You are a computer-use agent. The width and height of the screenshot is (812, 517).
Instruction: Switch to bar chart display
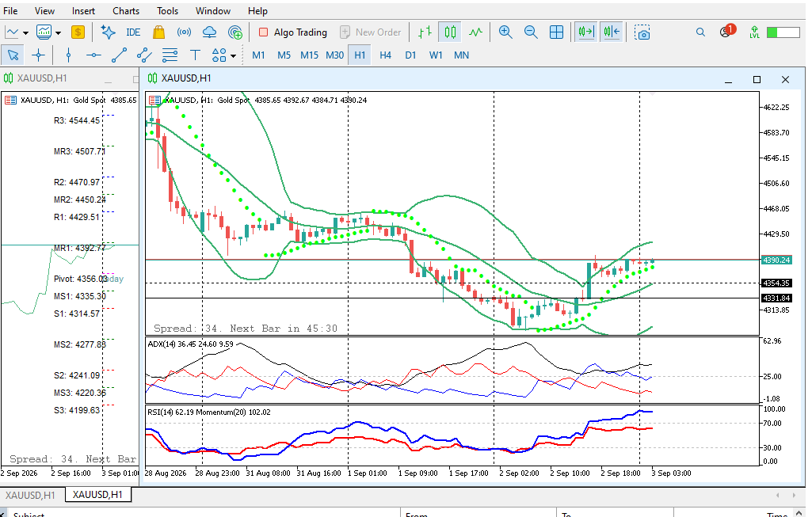(425, 32)
